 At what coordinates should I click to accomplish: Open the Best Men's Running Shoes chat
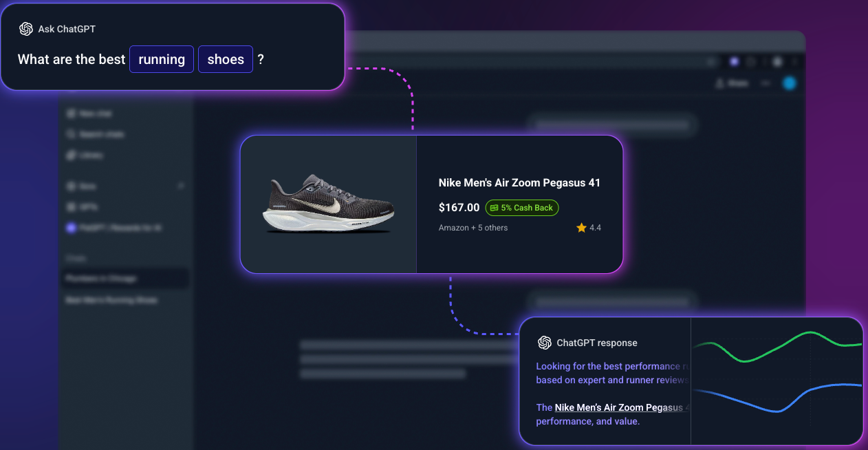pyautogui.click(x=111, y=300)
